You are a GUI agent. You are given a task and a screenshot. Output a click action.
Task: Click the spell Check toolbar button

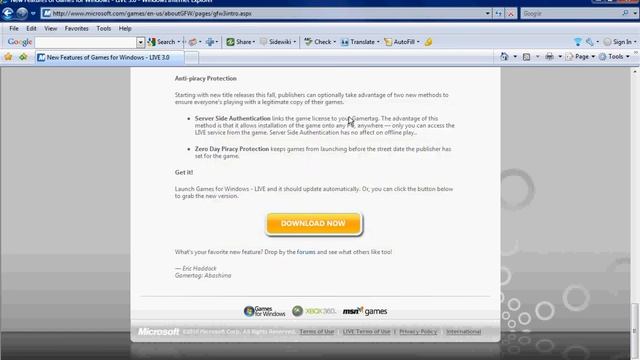318,42
